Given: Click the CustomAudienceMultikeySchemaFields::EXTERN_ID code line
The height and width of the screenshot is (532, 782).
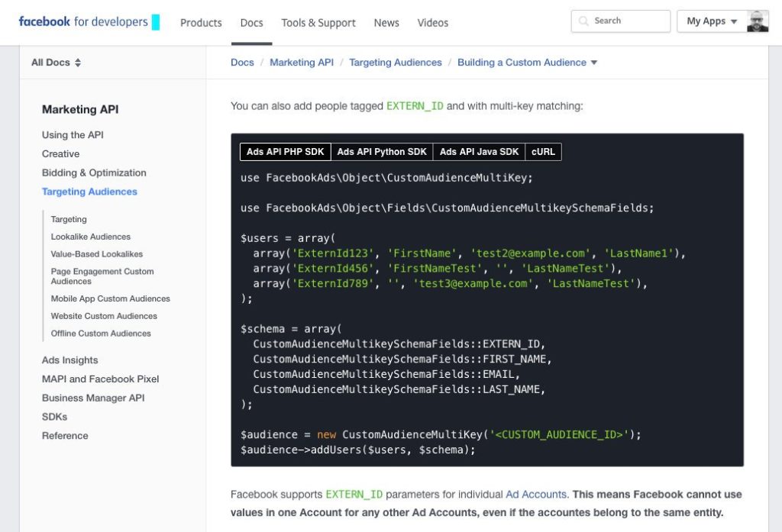Looking at the screenshot, I should tap(399, 344).
